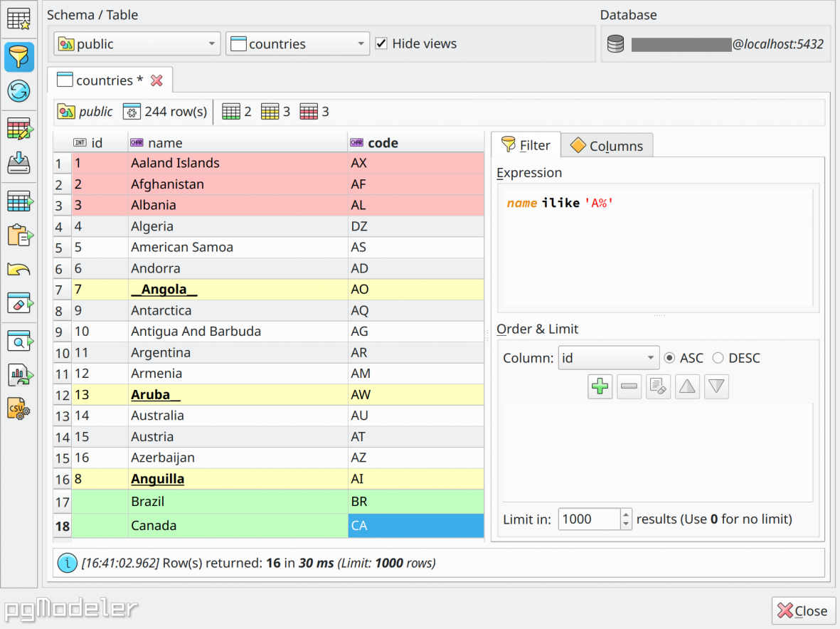
Task: Click the CSV settings sidebar icon
Action: tap(18, 409)
